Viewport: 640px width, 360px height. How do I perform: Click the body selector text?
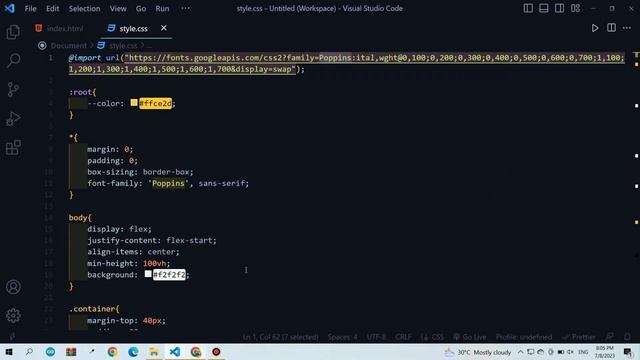[x=78, y=218]
